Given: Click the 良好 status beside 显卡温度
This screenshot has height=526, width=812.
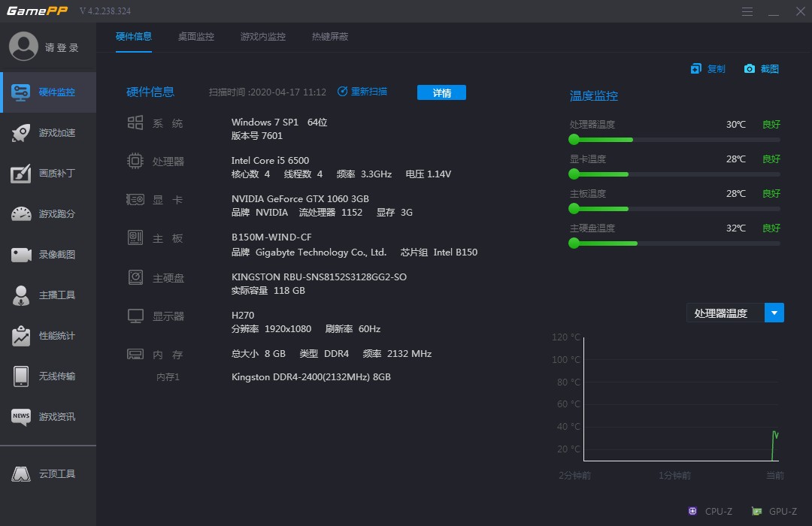Looking at the screenshot, I should coord(771,159).
